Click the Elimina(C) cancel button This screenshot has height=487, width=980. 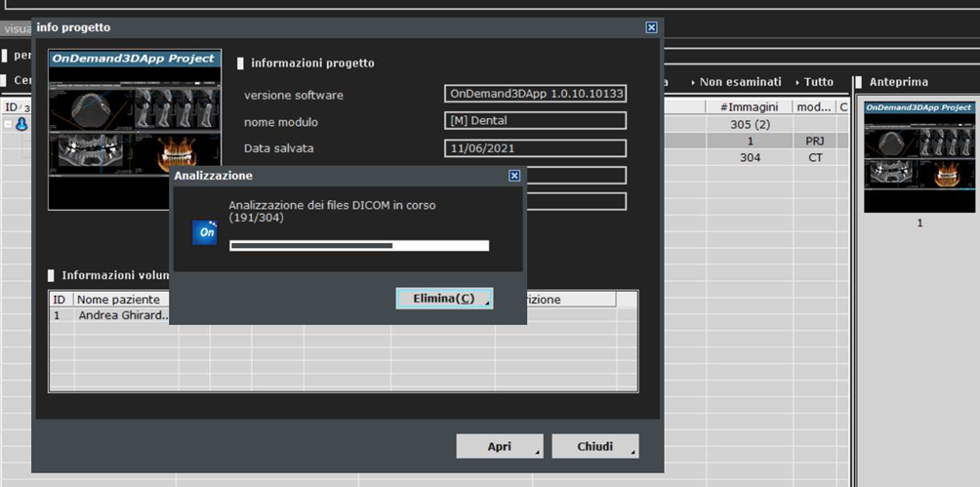[x=444, y=299]
